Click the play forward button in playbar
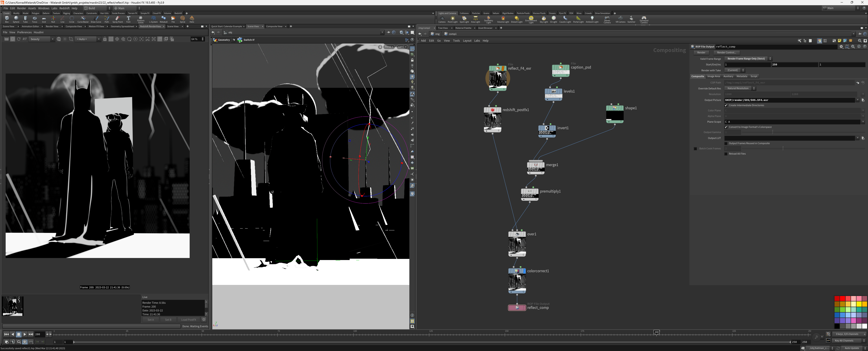868x351 pixels. pos(25,334)
